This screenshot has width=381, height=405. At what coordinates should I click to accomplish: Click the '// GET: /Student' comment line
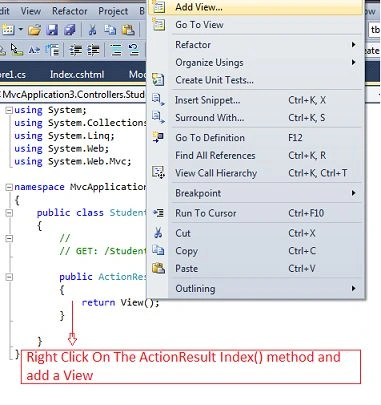103,251
